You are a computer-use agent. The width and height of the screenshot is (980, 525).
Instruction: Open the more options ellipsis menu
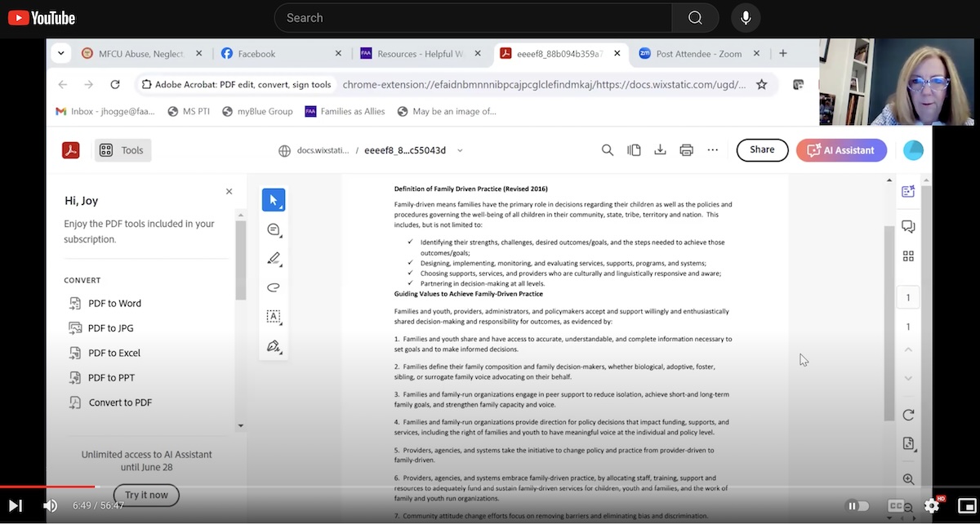pos(713,150)
